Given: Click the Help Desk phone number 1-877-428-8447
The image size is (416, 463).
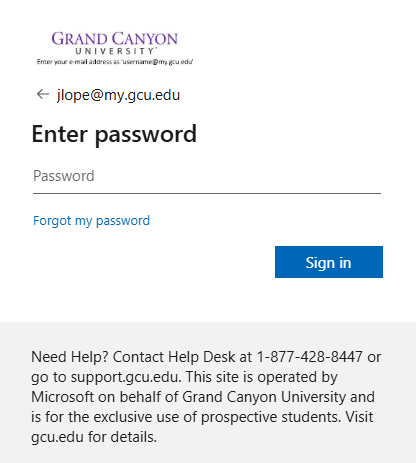Looking at the screenshot, I should 309,357.
